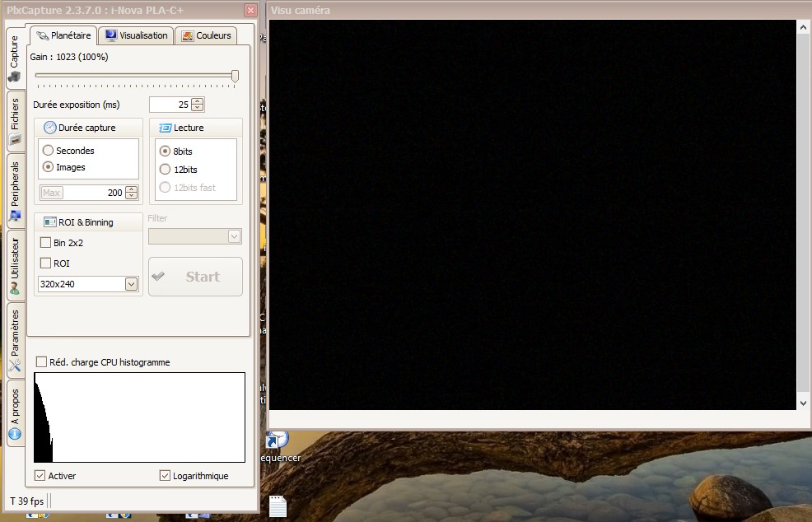The image size is (812, 522).
Task: Click the 39 fps status bar text
Action: click(x=27, y=501)
